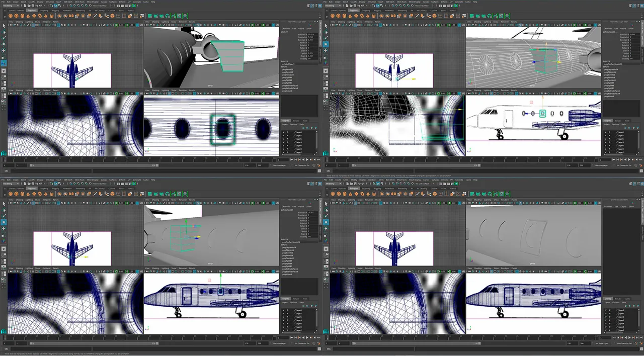Click New scene icon in top-left window
Screen dimensions: 644x356
(25, 6)
